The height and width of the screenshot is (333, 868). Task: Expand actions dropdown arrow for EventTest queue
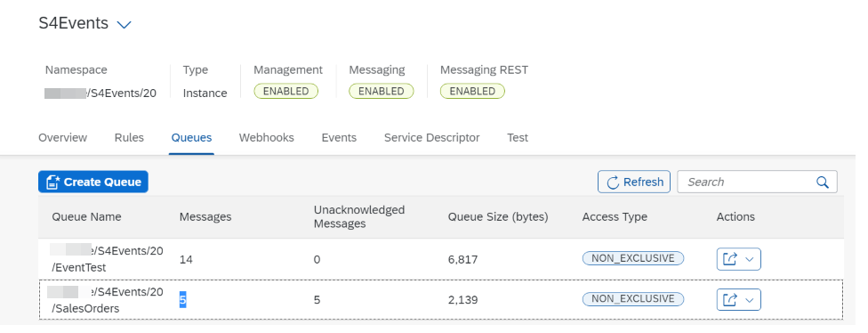pos(750,259)
